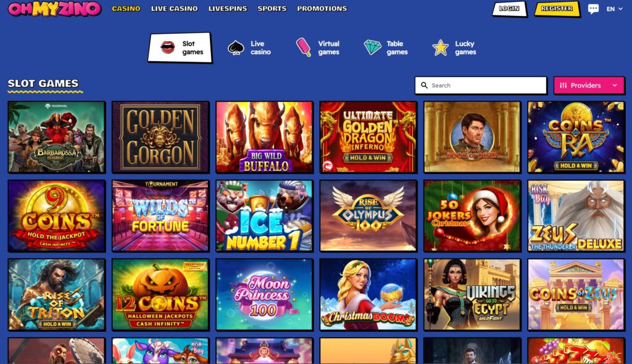Click the yellow Register button
Viewport: 632px width, 364px height.
(557, 9)
